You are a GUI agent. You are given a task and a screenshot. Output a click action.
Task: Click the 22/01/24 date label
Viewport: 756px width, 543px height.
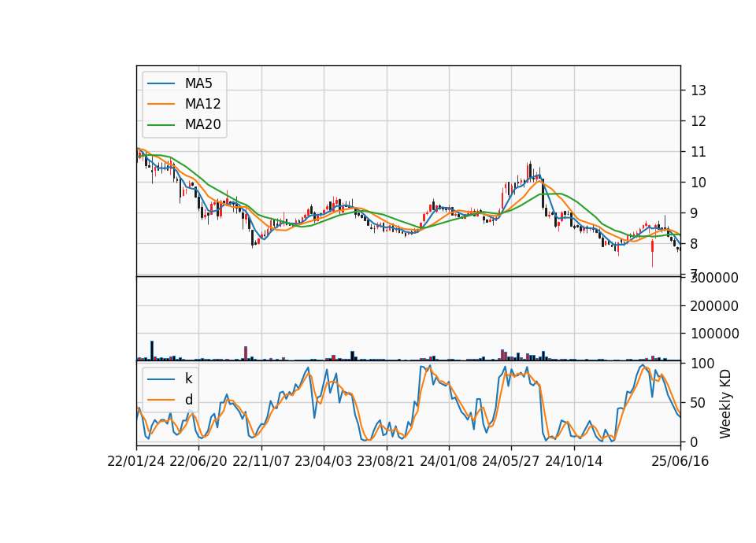(136, 461)
